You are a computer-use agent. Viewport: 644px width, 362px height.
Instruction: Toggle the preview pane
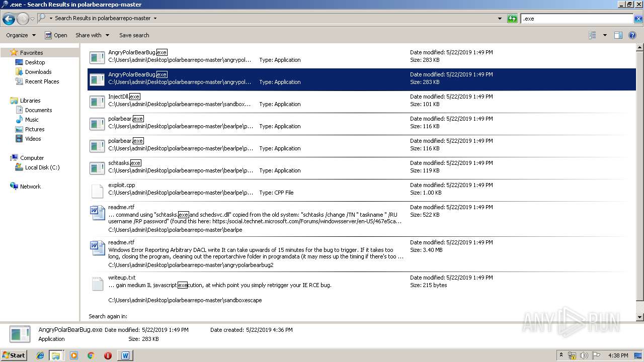[618, 35]
